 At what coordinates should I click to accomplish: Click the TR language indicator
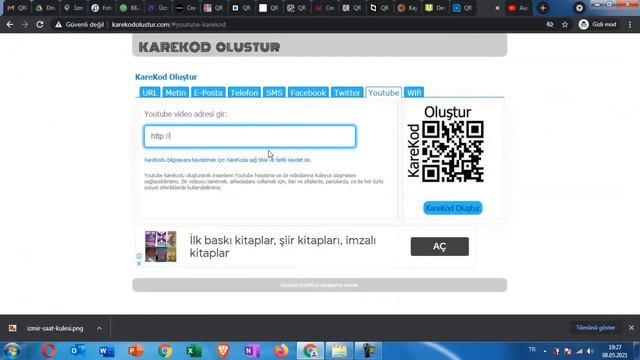[532, 350]
